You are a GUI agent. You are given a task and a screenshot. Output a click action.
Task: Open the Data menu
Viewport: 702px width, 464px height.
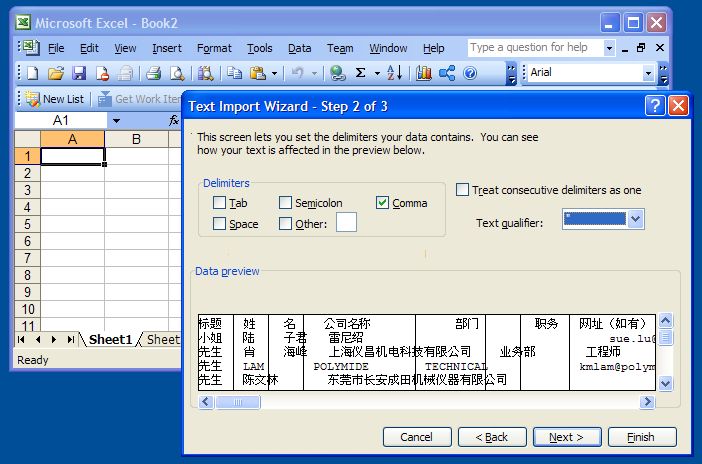pyautogui.click(x=299, y=48)
